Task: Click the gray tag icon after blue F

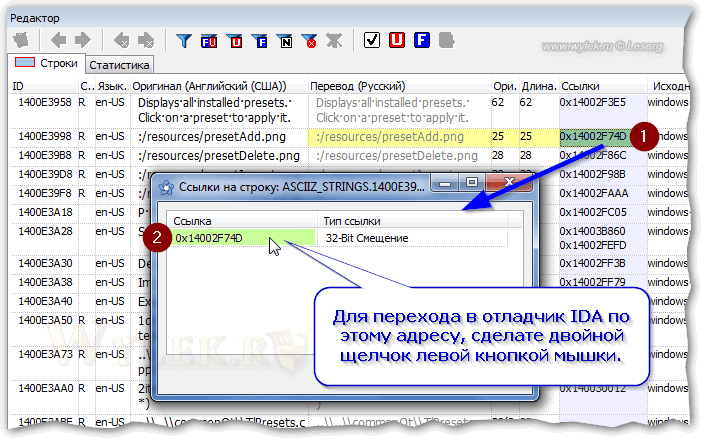Action: 446,40
